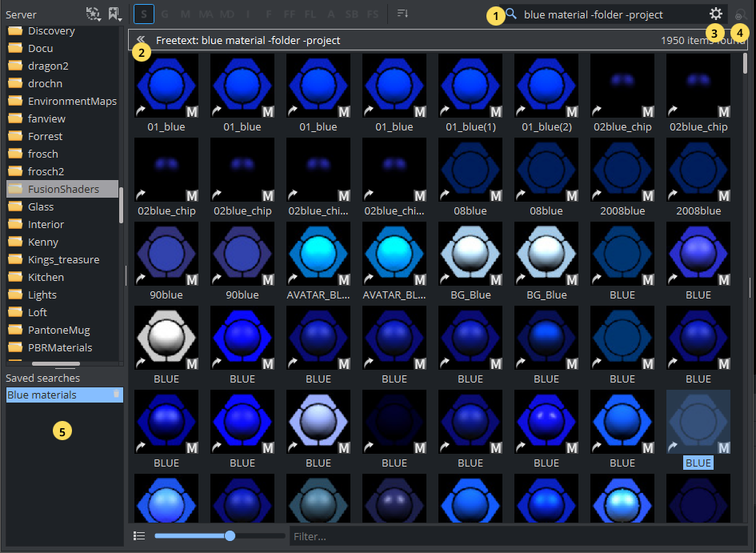Open the sort order menu
This screenshot has height=553, width=756.
coord(402,14)
